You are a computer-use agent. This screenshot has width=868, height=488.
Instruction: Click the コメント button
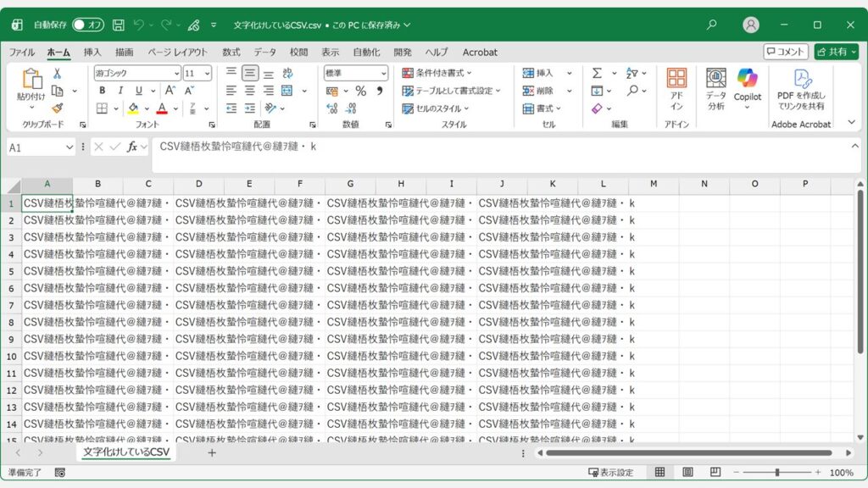[787, 51]
